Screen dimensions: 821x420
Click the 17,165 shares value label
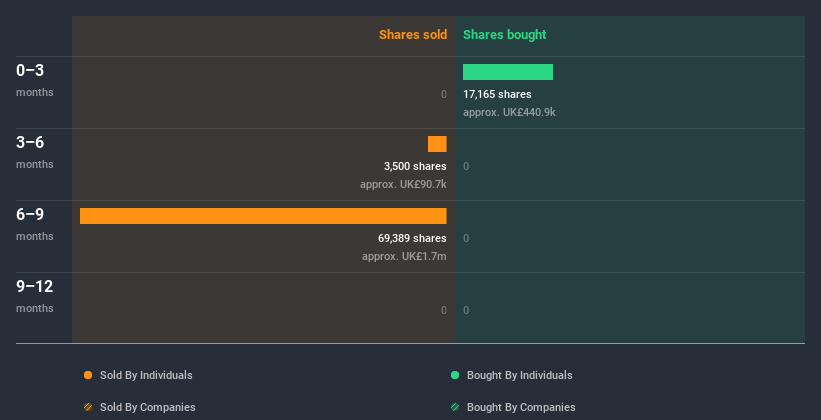click(x=497, y=94)
